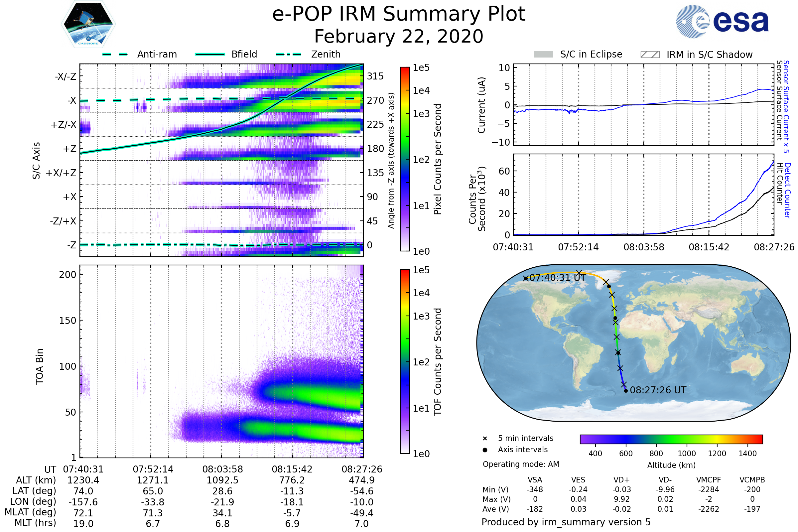Click the Produced by irm_summary version 5 text
798x532 pixels.
566,522
